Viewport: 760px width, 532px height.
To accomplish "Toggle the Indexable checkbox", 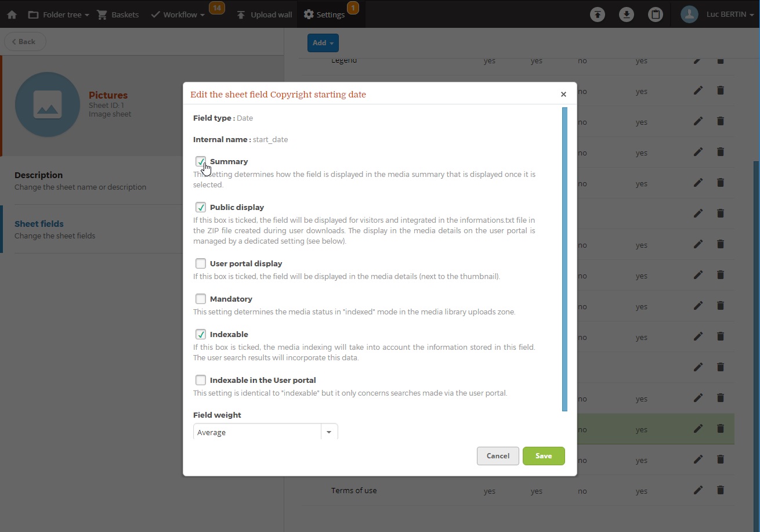I will 201,334.
